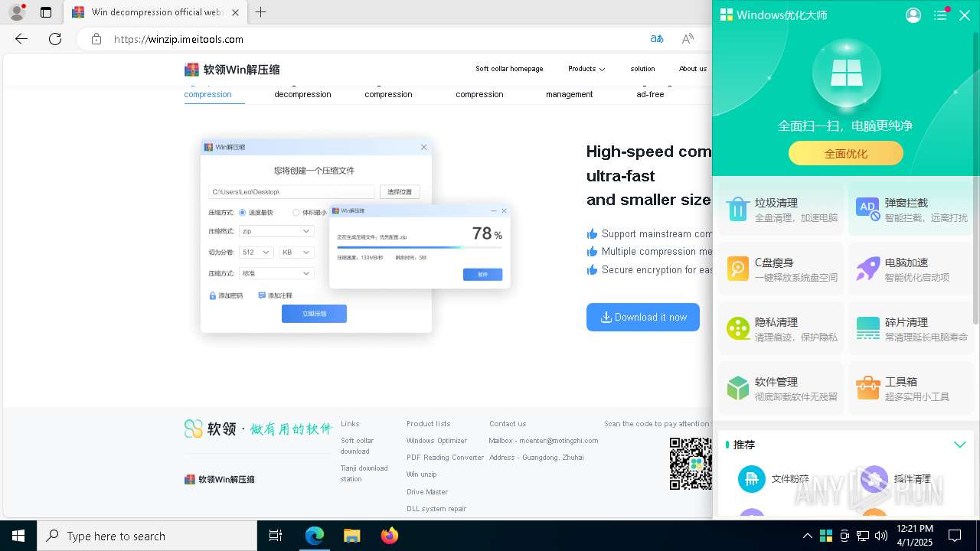The image size is (980, 551).
Task: Open the browser profile avatar
Action: pyautogui.click(x=16, y=12)
